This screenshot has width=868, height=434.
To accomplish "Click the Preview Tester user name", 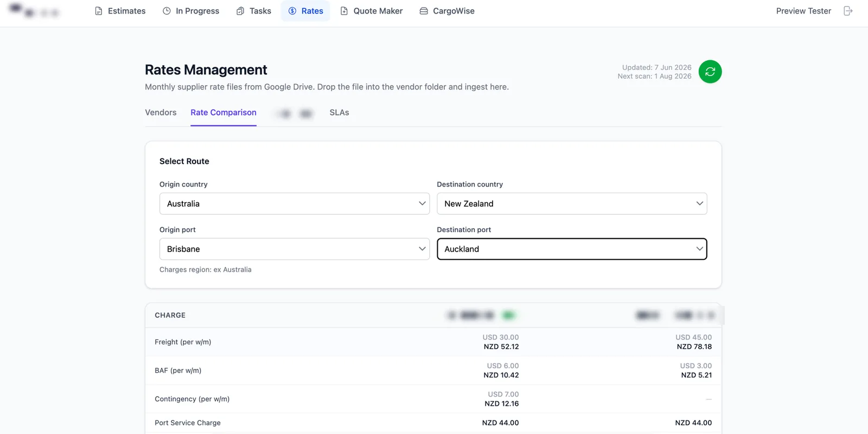I will click(x=803, y=11).
